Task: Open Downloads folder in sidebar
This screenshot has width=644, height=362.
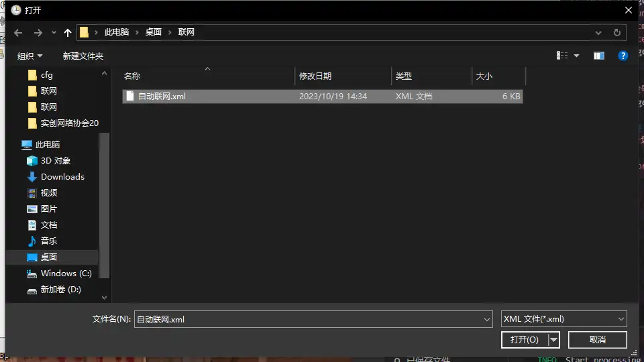Action: click(62, 177)
